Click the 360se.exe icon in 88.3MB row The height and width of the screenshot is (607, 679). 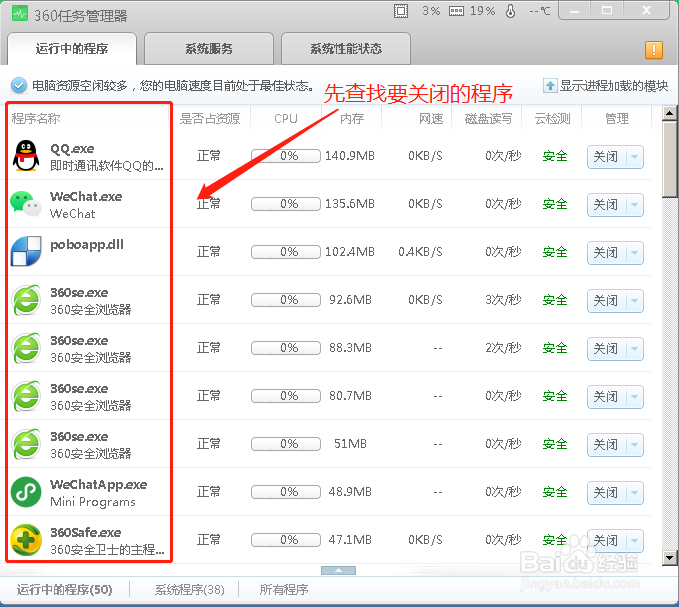(26, 348)
